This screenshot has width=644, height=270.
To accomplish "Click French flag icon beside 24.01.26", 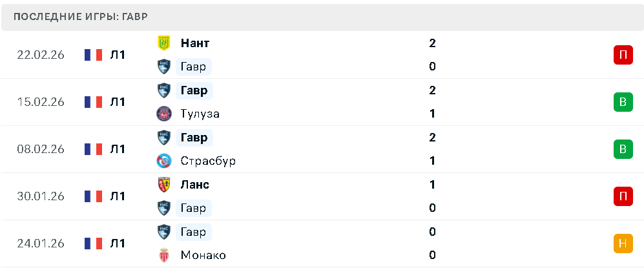I will pyautogui.click(x=93, y=244).
